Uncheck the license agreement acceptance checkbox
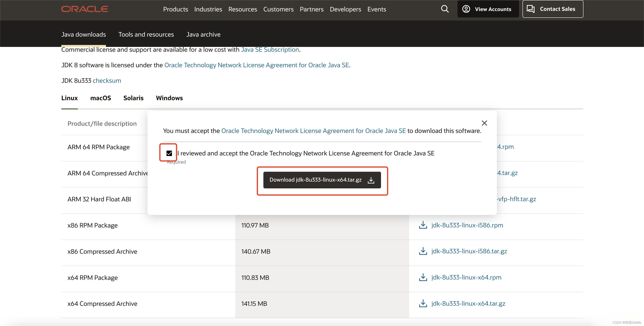Screen dimensions: 644x326 (x=169, y=153)
